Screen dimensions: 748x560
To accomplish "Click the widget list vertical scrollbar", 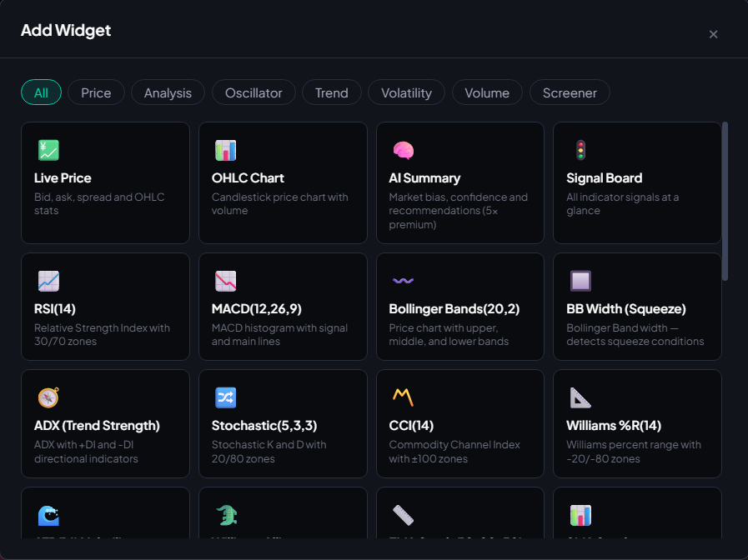I will [x=725, y=201].
